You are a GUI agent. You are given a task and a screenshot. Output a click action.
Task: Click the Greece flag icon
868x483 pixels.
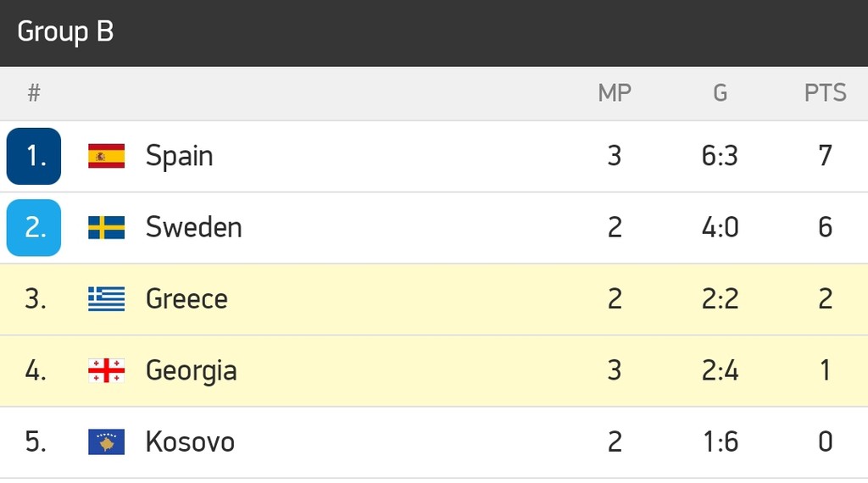(106, 299)
